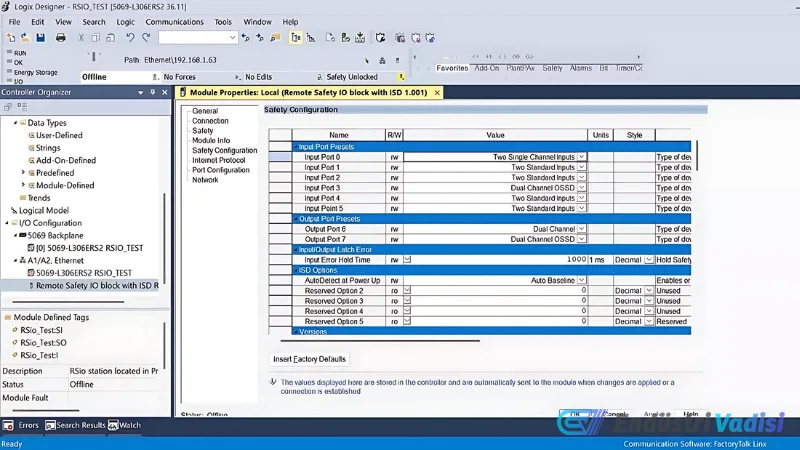Click Insert Factory Defaults button

click(x=310, y=358)
